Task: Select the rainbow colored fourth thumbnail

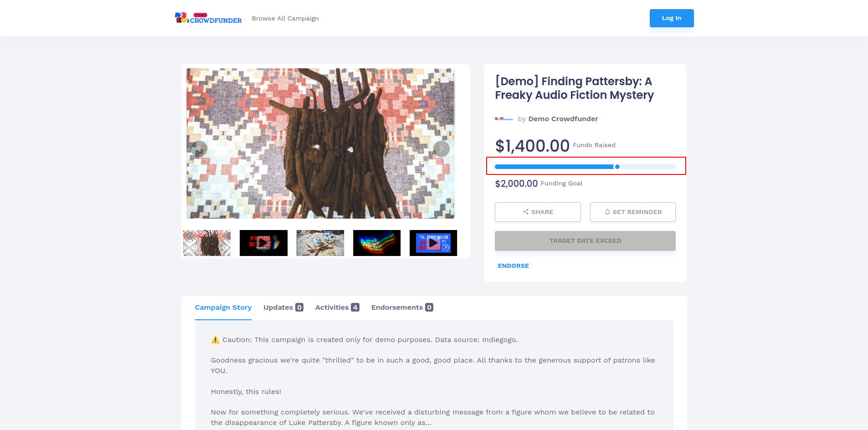Action: click(377, 243)
